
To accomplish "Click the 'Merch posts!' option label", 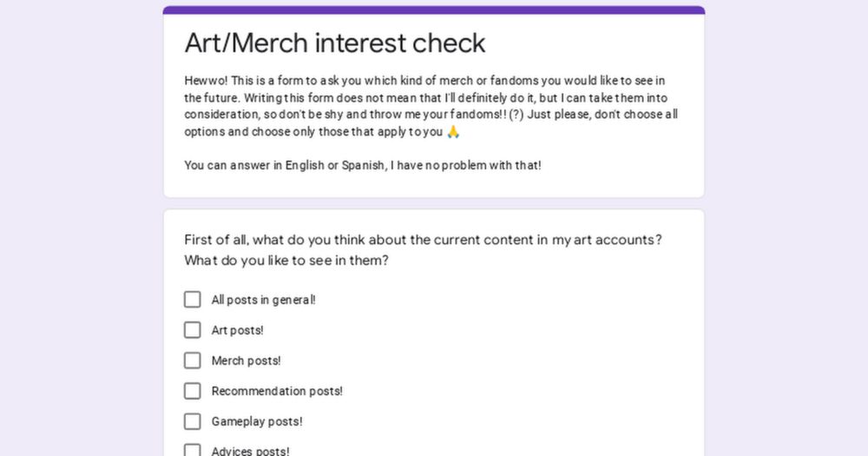I will (x=246, y=360).
